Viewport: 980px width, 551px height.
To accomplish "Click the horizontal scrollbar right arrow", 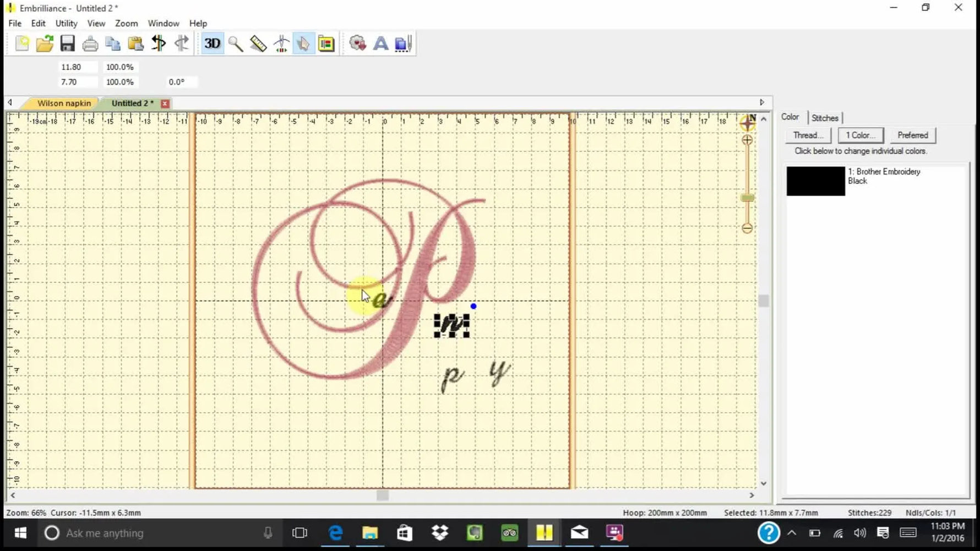I will [x=752, y=495].
